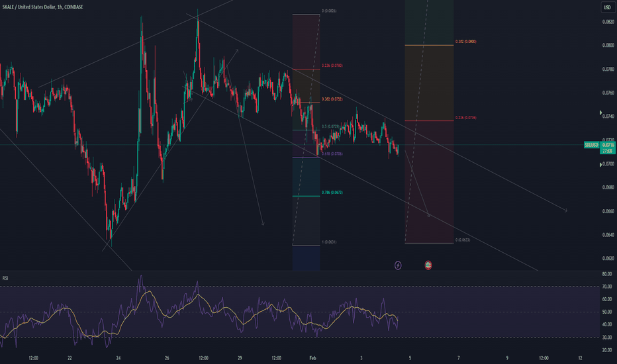The height and width of the screenshot is (364, 617).
Task: Click the 0.0716 current price tag
Action: coord(608,145)
